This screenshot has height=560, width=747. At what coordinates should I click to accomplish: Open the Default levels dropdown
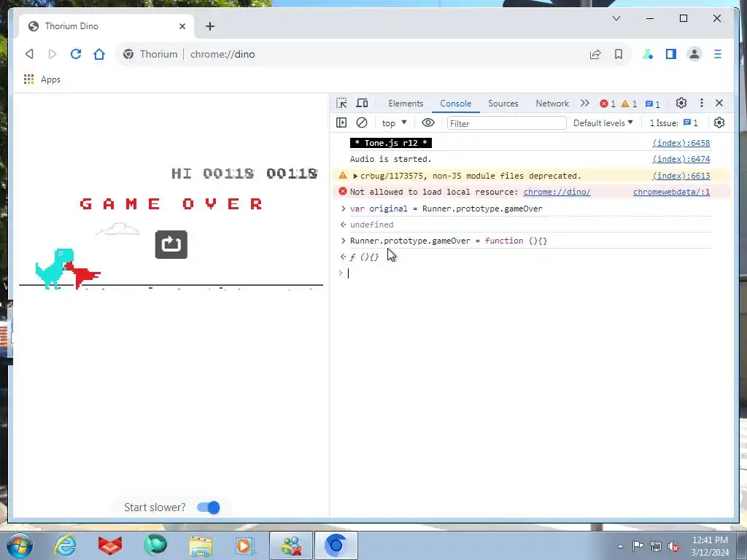coord(603,122)
